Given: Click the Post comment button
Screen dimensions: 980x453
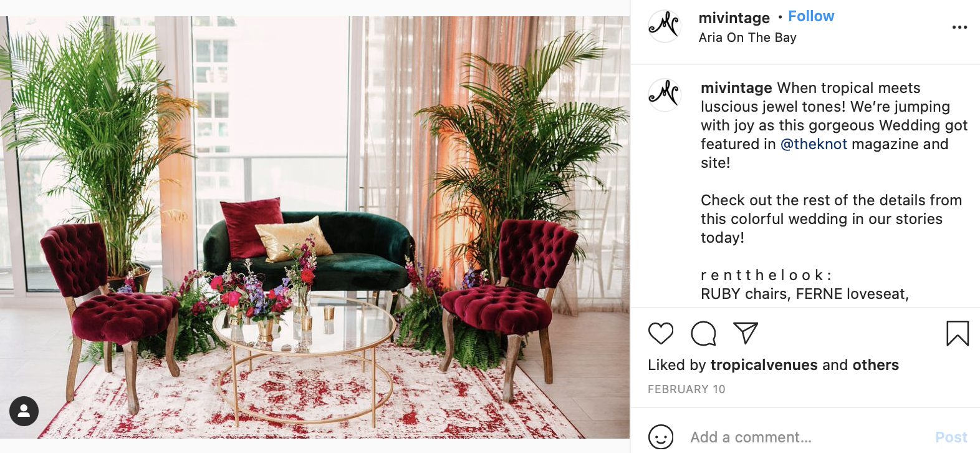Looking at the screenshot, I should tap(951, 437).
